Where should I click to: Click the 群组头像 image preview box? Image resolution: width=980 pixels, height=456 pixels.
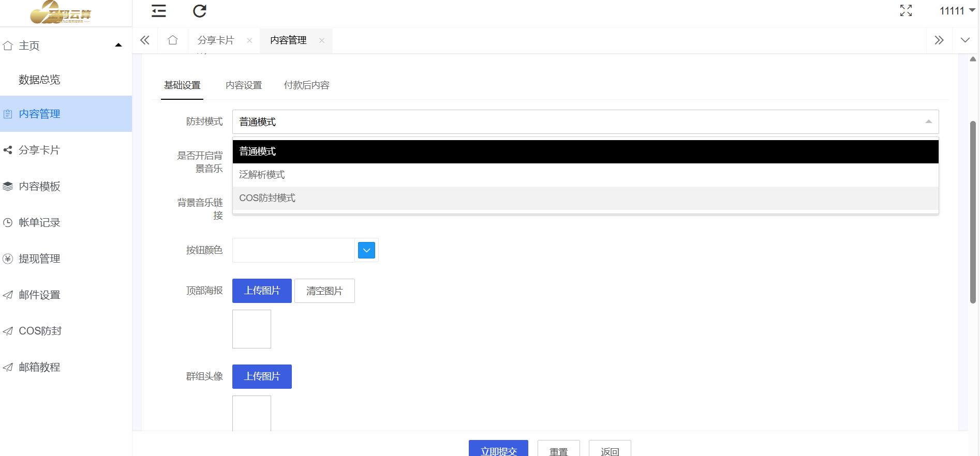point(251,413)
